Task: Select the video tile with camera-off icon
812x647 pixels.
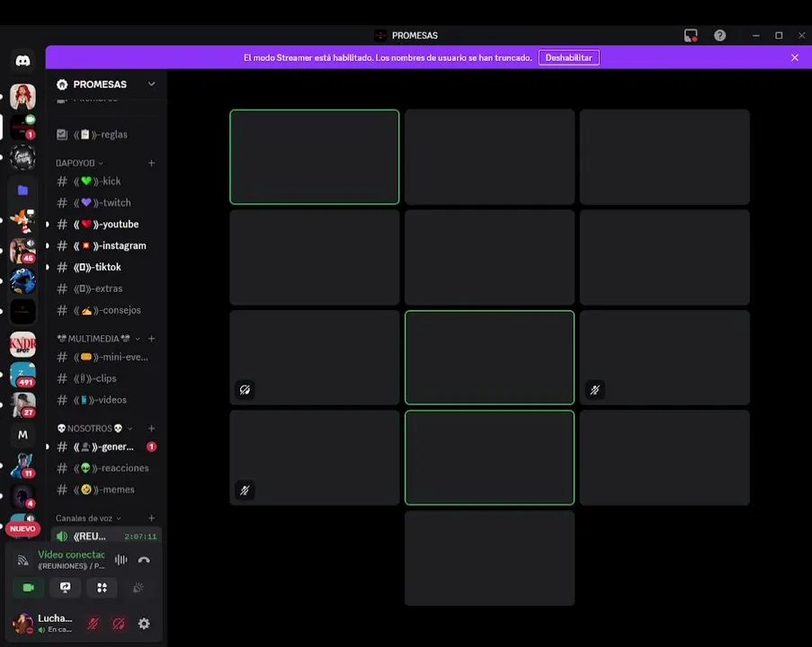Action: click(x=315, y=358)
